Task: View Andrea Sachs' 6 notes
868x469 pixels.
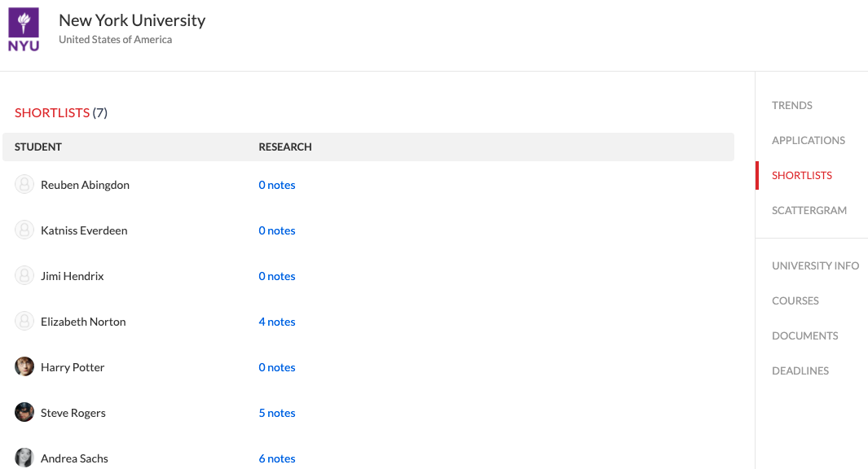Action: point(277,458)
